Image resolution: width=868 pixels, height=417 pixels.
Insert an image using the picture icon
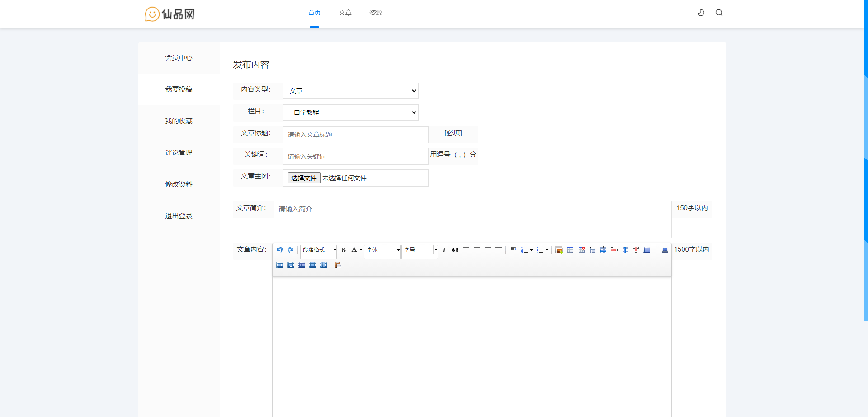559,250
